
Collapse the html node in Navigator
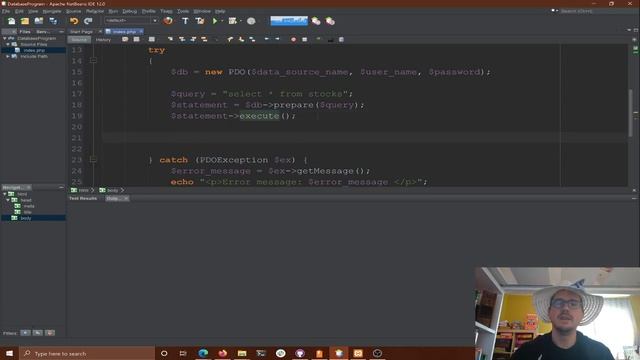5,194
